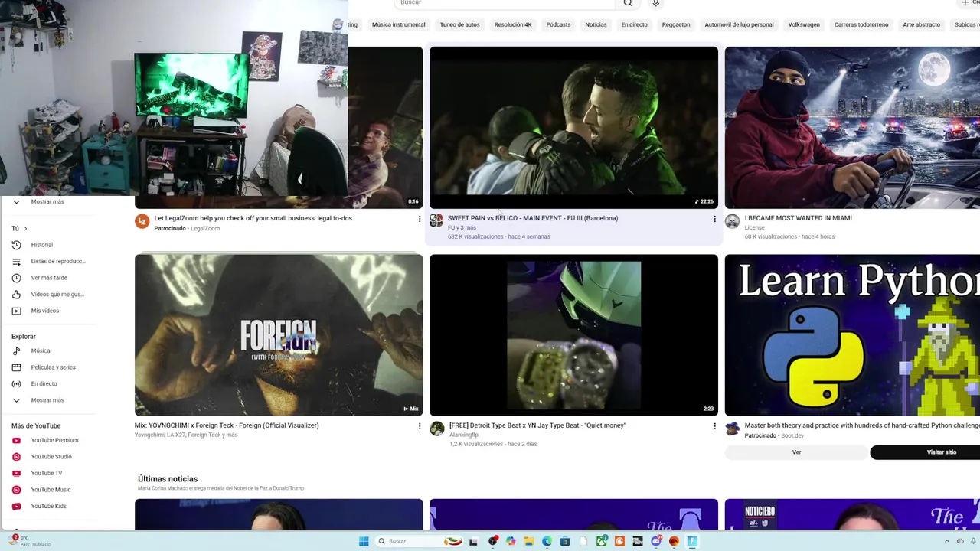
Task: Select Reggaeton filter chip
Action: pyautogui.click(x=676, y=24)
